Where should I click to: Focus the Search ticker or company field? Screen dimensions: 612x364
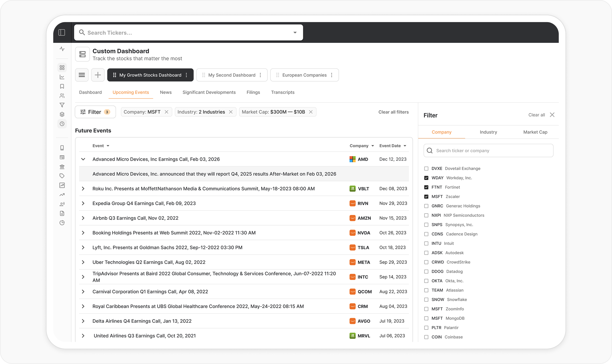click(488, 151)
